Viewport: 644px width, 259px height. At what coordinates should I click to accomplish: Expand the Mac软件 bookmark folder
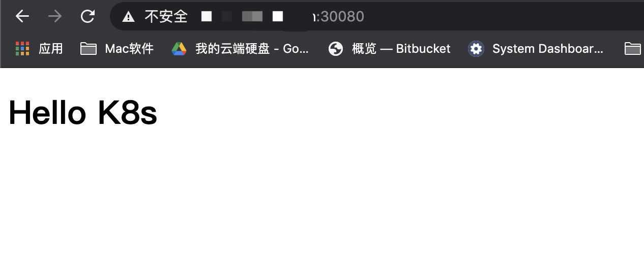pos(117,49)
